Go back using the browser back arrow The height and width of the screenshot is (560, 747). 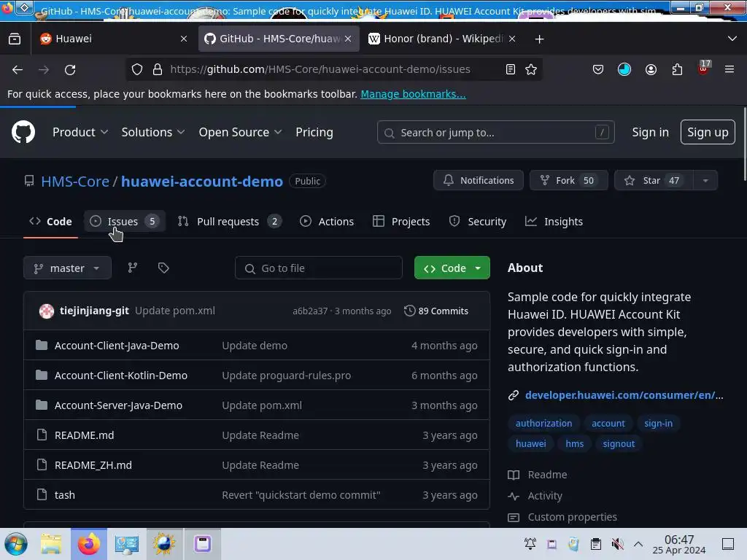pyautogui.click(x=18, y=69)
